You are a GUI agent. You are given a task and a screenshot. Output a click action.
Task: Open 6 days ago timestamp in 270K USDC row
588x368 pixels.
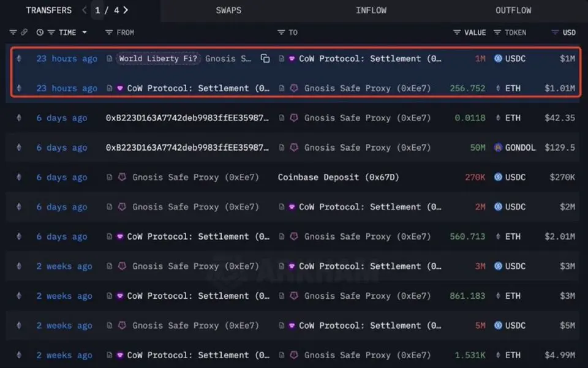(x=62, y=177)
